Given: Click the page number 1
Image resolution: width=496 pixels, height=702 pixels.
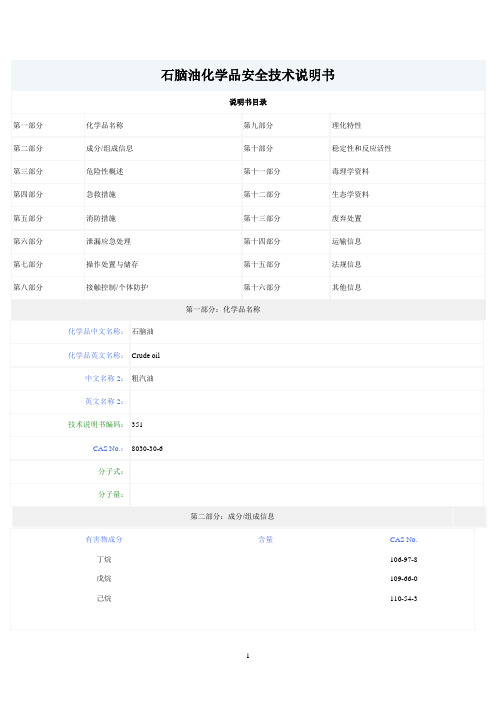Looking at the screenshot, I should click(248, 656).
